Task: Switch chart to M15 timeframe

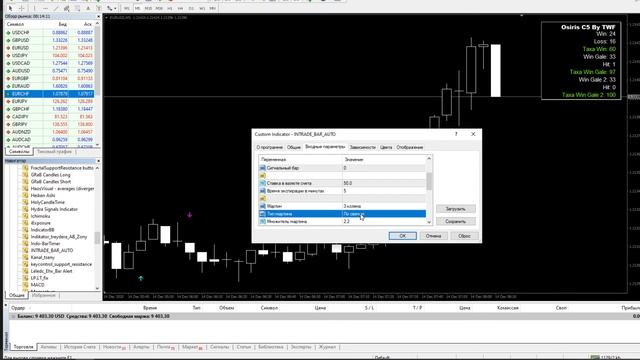Action: [148, 8]
